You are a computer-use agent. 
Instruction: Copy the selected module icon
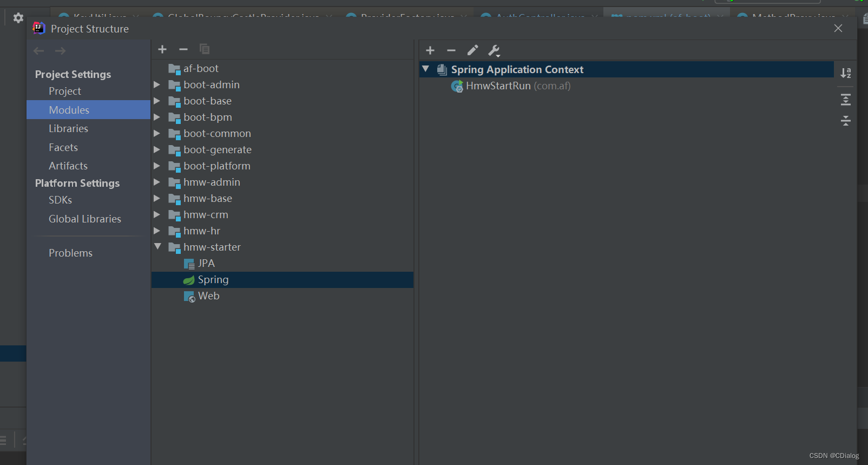pyautogui.click(x=205, y=49)
